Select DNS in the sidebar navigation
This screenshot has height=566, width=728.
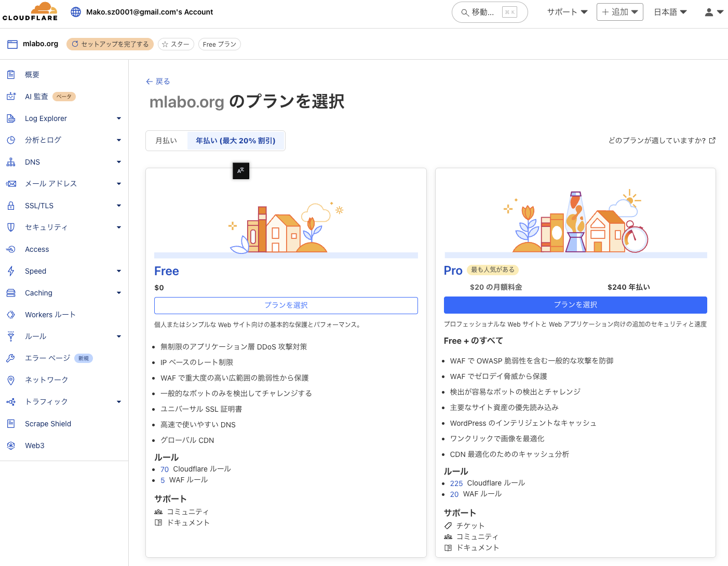tap(32, 161)
